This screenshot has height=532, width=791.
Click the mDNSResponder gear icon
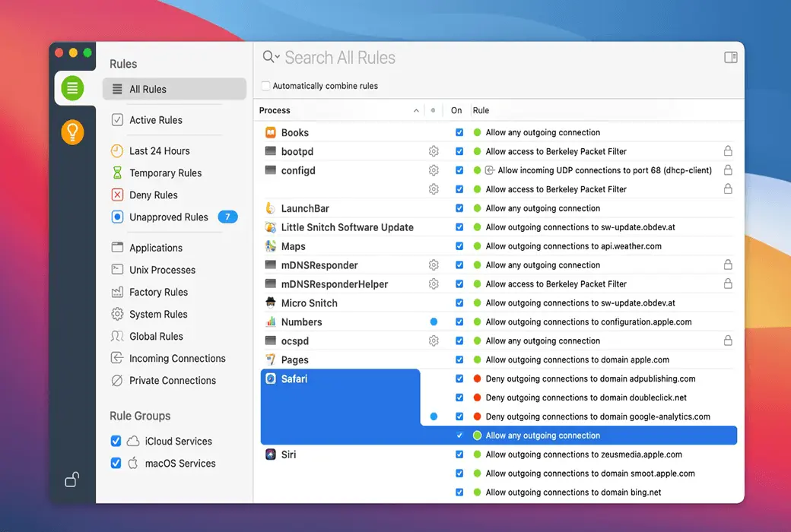click(x=434, y=264)
